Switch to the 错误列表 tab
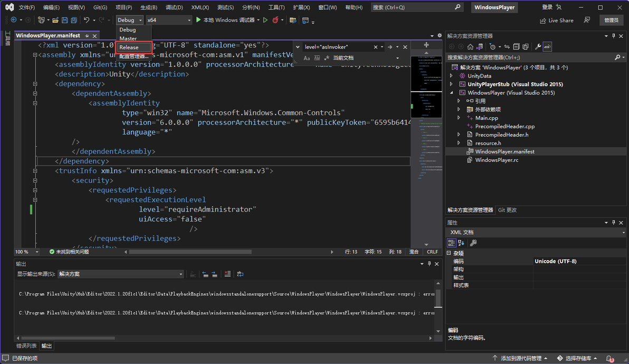This screenshot has width=629, height=364. coord(26,346)
